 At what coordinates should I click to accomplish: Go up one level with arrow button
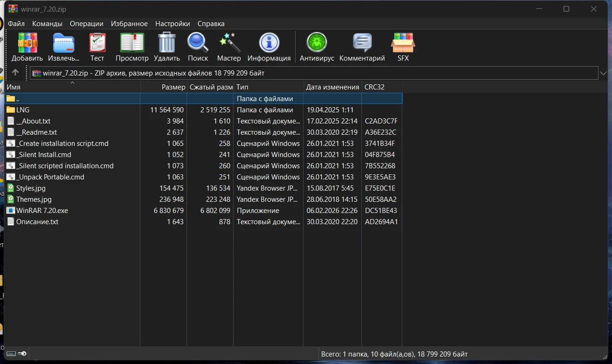click(x=15, y=73)
